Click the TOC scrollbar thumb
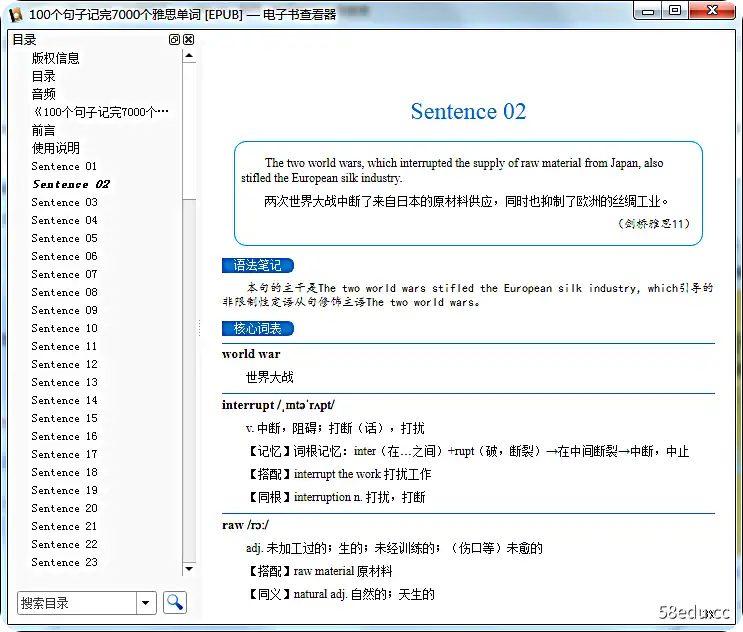Viewport: 743px width, 632px height. [x=189, y=130]
